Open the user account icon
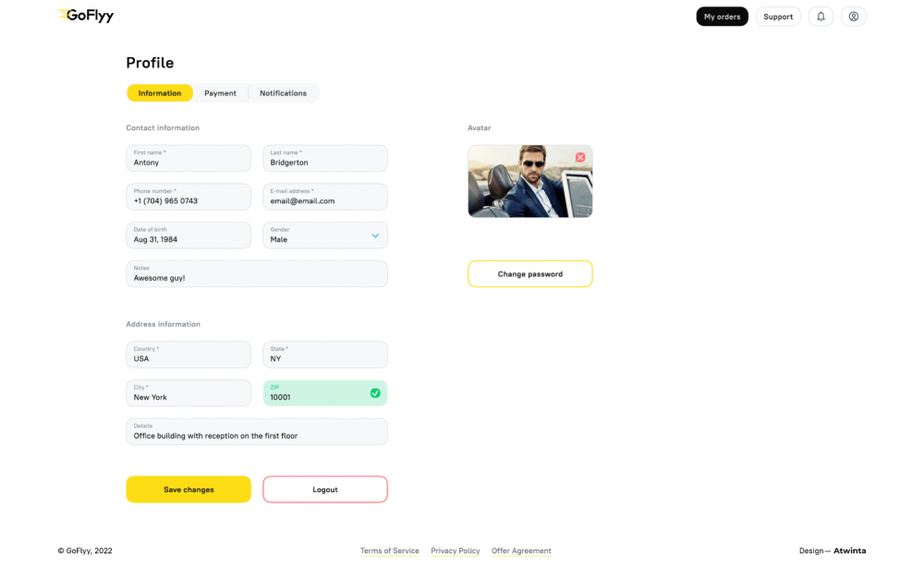Viewport: 924px width, 567px height. (x=854, y=17)
